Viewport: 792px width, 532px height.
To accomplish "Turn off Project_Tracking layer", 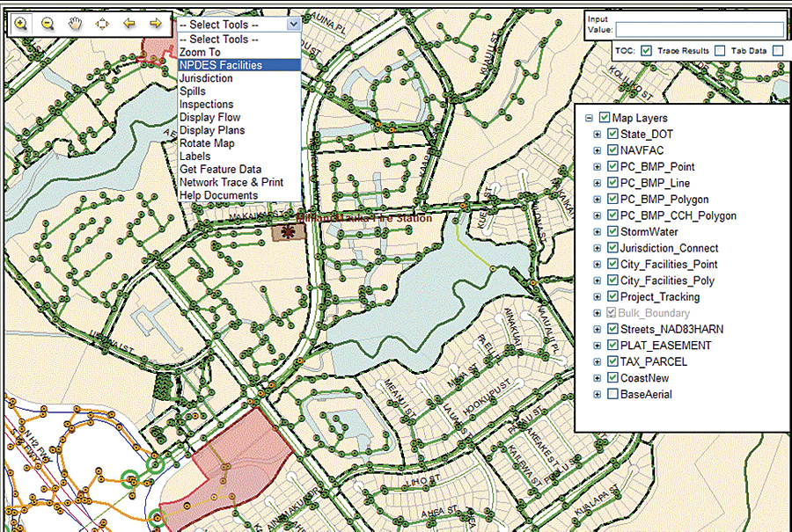I will pos(612,296).
